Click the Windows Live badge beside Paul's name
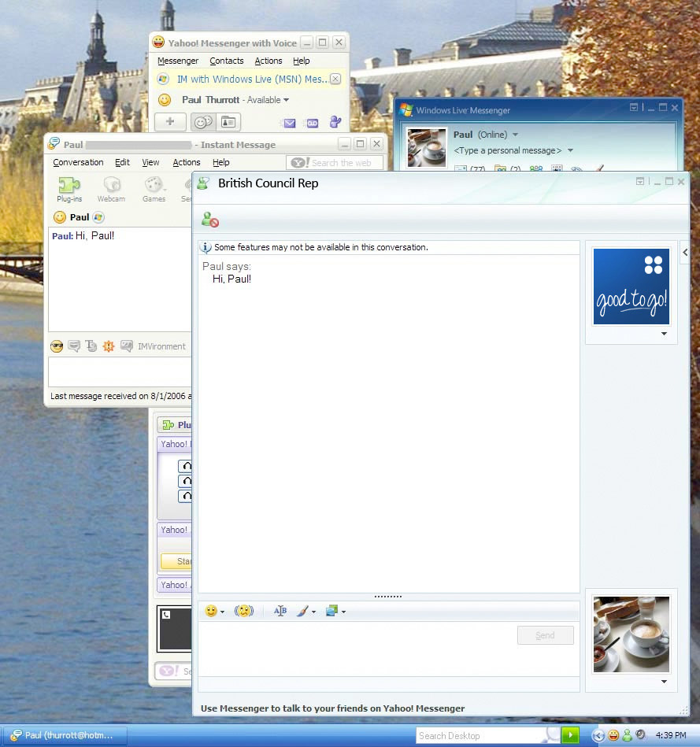 point(98,217)
